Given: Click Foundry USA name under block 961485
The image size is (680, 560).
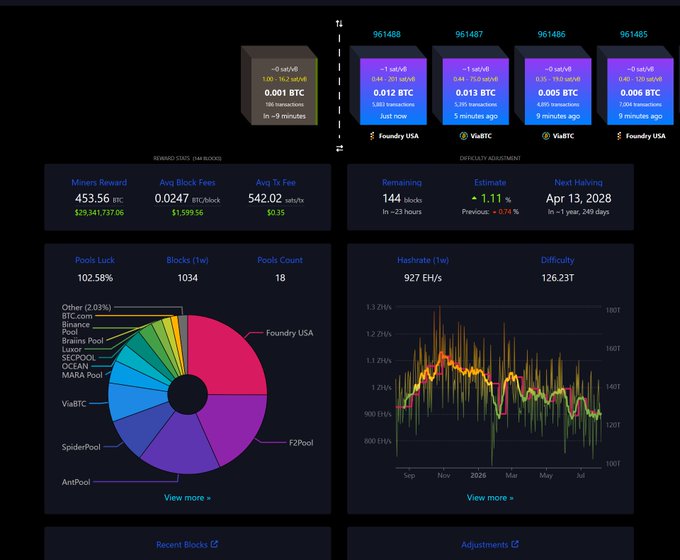Looking at the screenshot, I should pos(645,136).
